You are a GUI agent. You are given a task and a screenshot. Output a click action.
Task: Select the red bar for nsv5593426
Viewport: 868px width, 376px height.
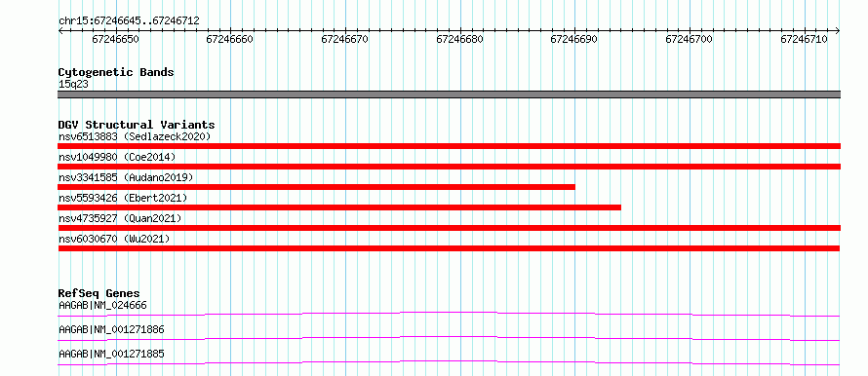click(x=339, y=207)
